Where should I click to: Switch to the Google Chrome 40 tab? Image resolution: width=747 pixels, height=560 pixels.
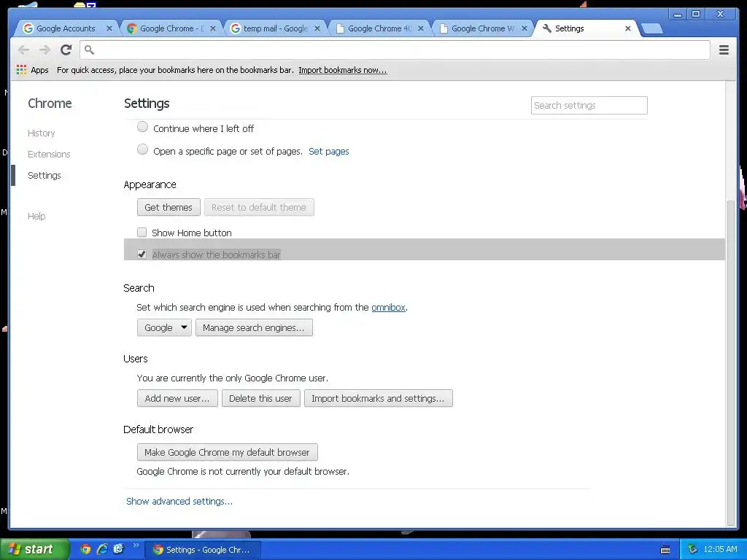[x=379, y=28]
